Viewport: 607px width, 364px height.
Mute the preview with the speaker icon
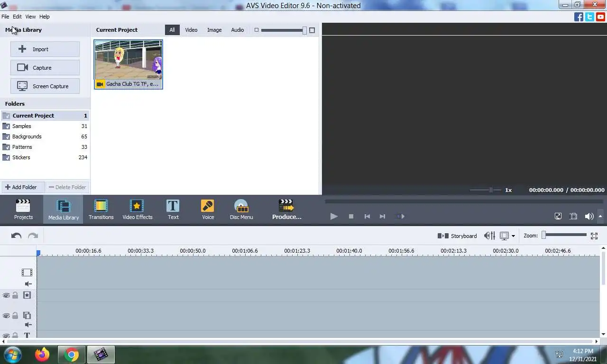589,216
